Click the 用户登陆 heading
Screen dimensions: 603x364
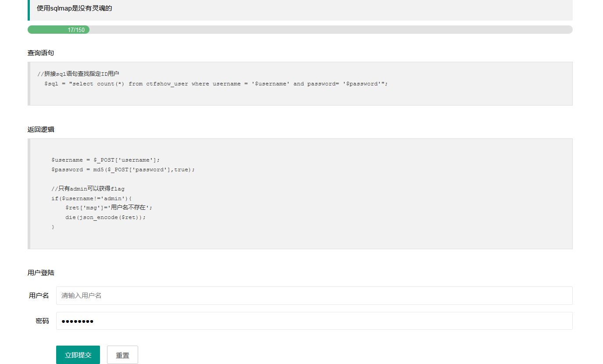point(41,272)
